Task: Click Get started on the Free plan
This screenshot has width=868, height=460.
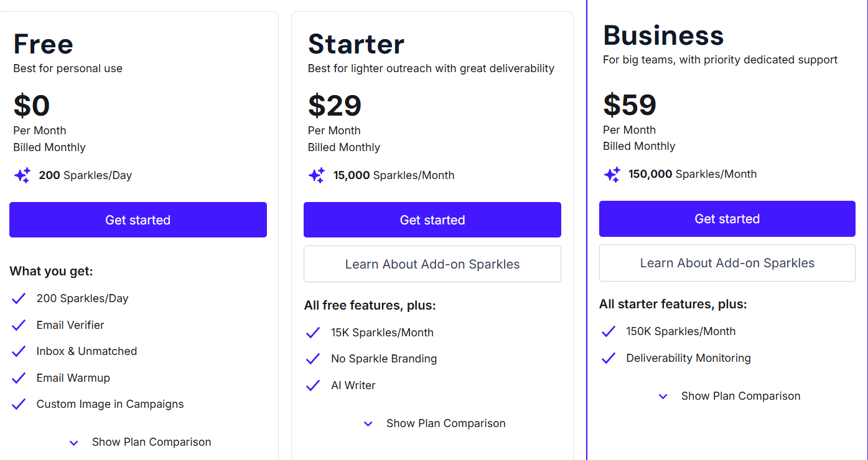Action: click(138, 219)
